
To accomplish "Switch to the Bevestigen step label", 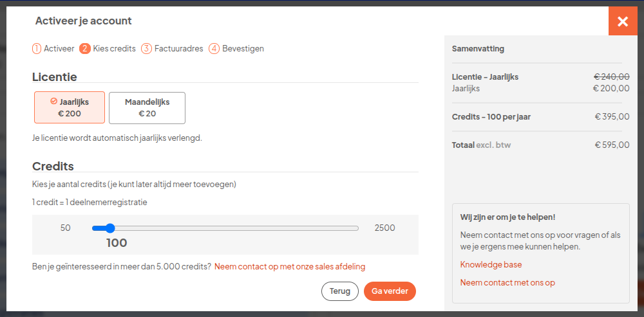I will pos(243,48).
